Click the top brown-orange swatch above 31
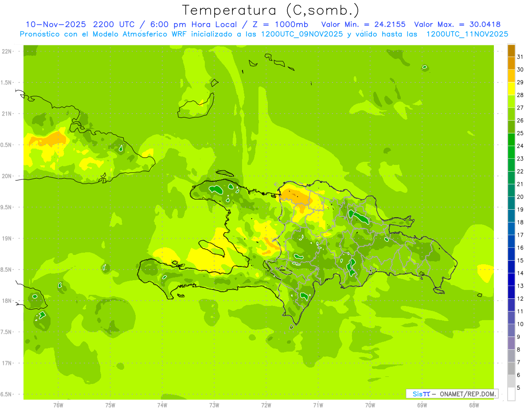The image size is (532, 411). point(511,51)
